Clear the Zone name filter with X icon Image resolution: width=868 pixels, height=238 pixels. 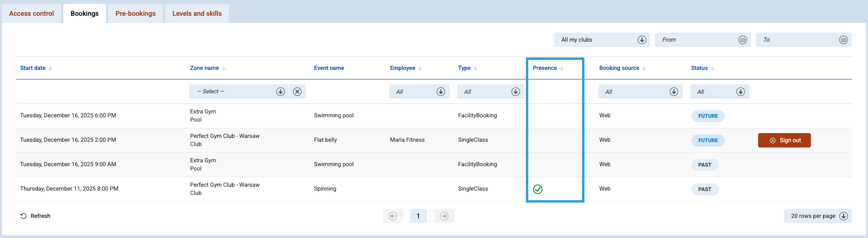point(297,91)
